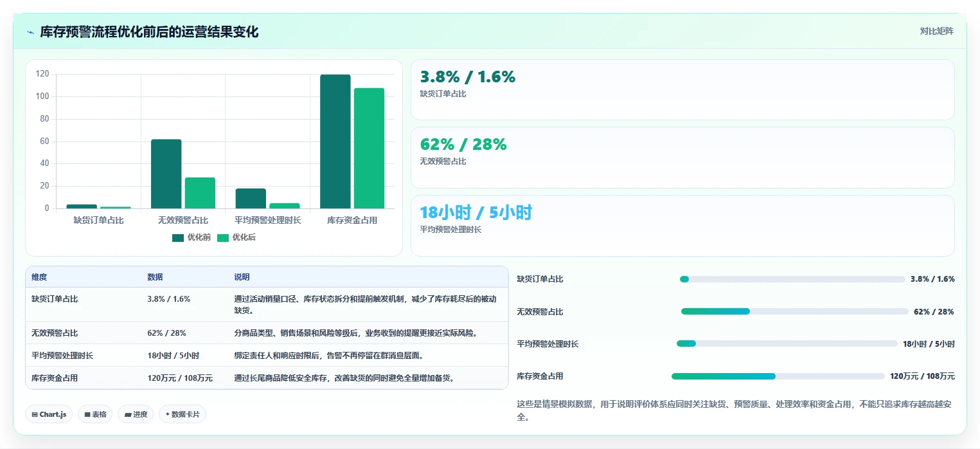The height and width of the screenshot is (449, 980).
Task: Click the page title 库存预警流程优化前后的运营结果变化
Action: tap(149, 32)
